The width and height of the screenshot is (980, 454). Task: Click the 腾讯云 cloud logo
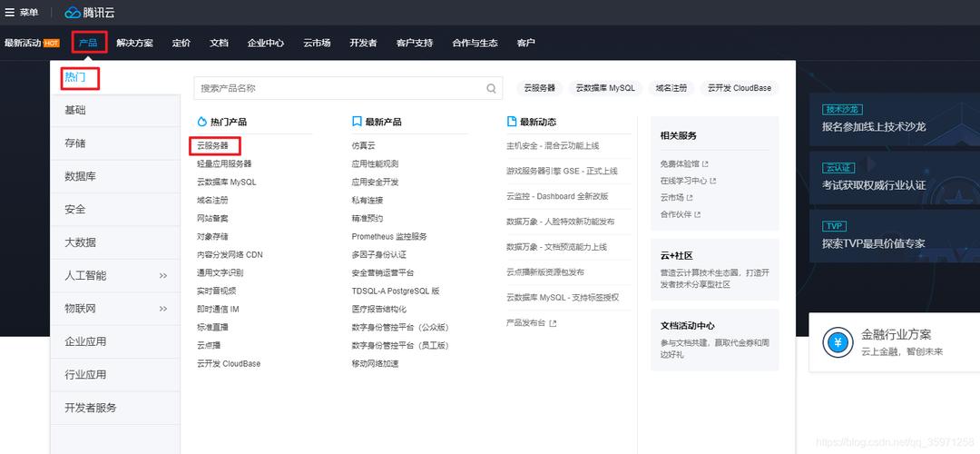[x=89, y=13]
